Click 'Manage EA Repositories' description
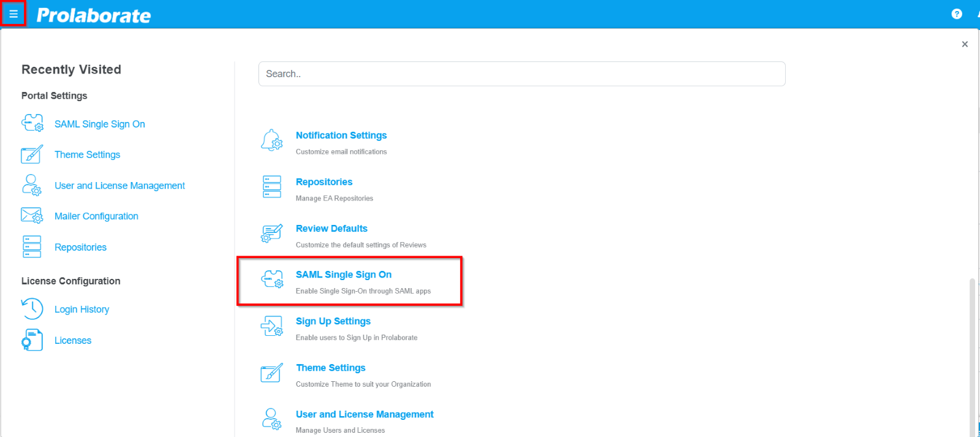The image size is (980, 437). click(x=334, y=199)
